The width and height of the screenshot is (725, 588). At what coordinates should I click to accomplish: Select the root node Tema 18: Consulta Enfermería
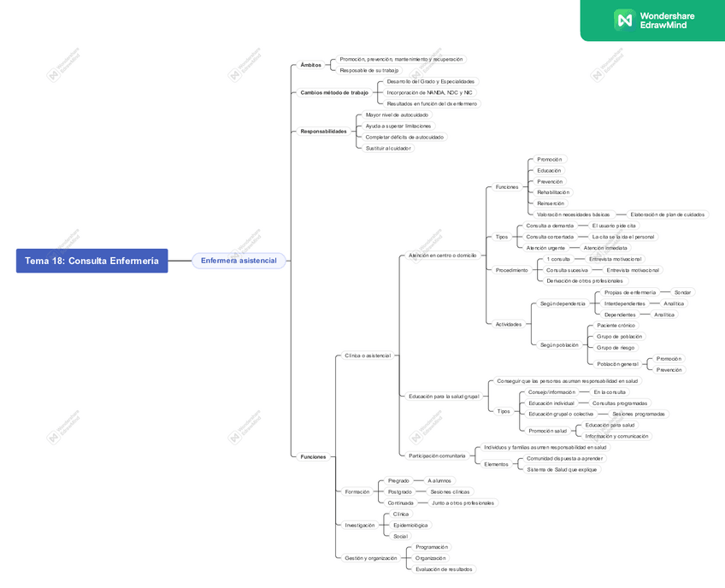(x=91, y=261)
